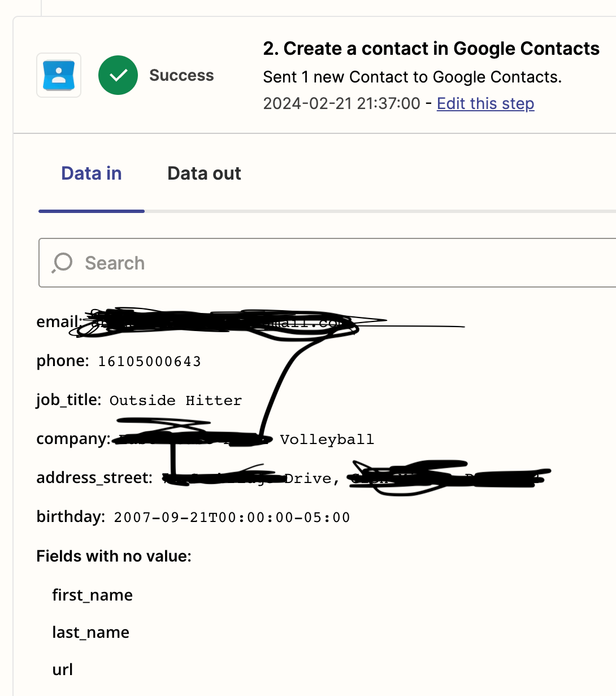Open the Data out tab

tap(204, 173)
